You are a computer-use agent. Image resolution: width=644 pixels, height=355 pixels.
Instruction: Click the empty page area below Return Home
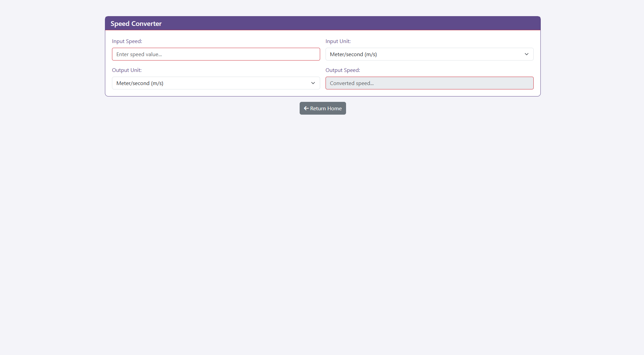[x=322, y=219]
